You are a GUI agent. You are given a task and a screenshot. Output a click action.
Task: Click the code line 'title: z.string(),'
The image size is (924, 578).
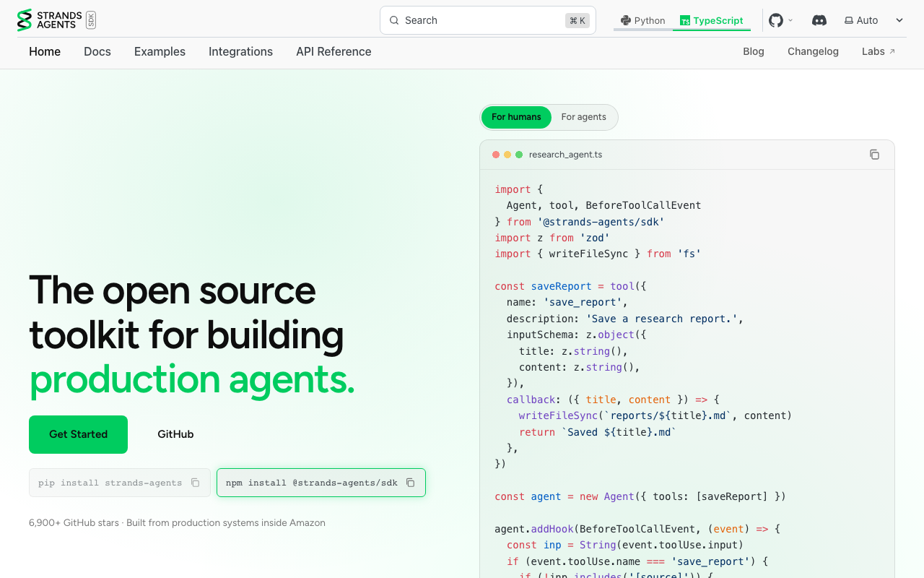574,351
